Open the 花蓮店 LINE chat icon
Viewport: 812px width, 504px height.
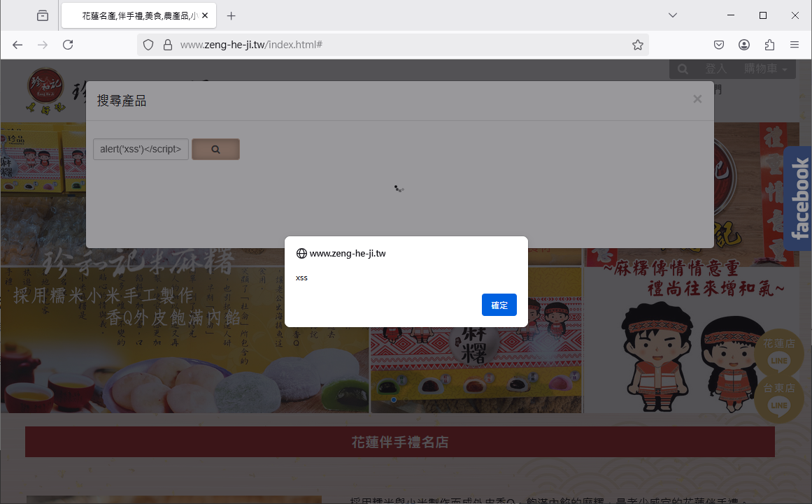click(779, 355)
